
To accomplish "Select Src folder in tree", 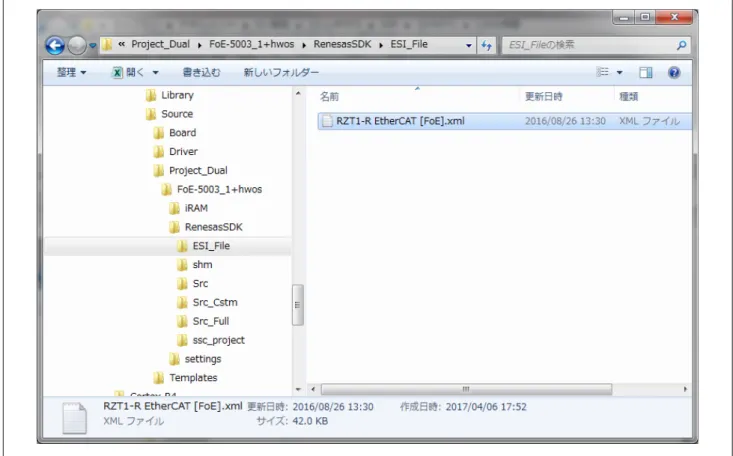I will point(200,283).
